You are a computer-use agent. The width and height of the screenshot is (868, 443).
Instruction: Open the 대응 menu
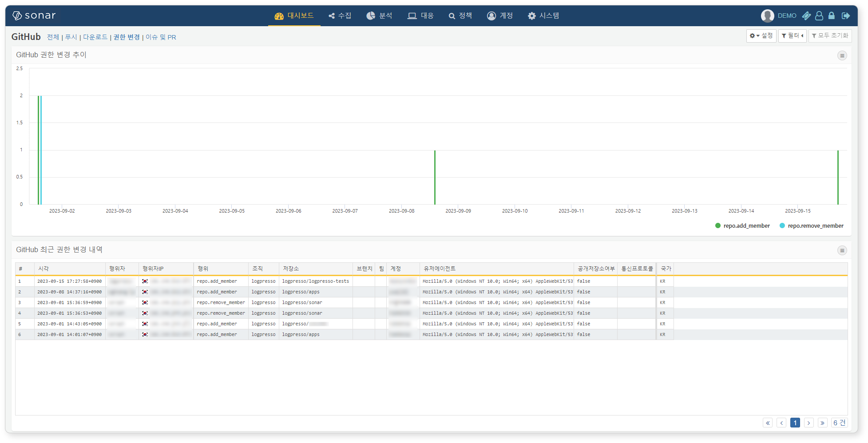pyautogui.click(x=420, y=16)
